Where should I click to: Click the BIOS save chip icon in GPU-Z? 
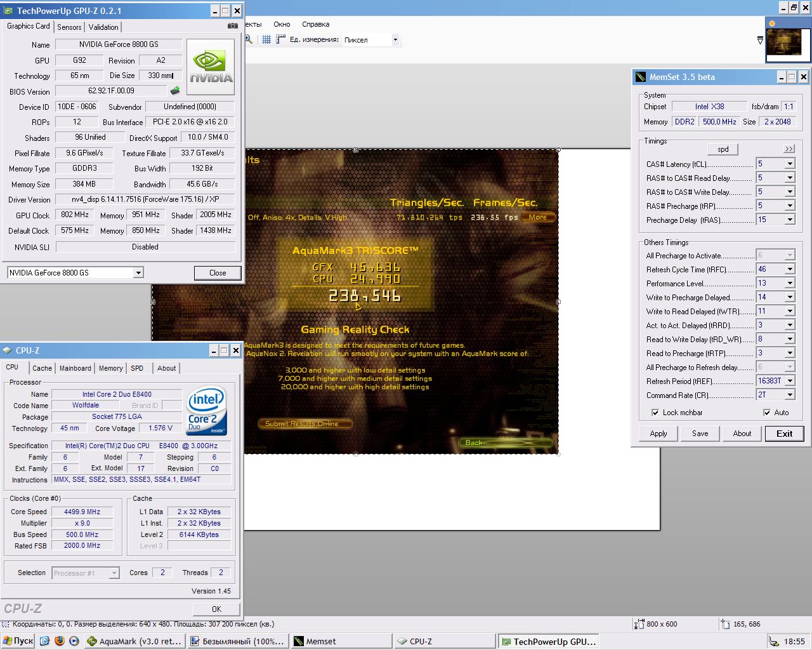pyautogui.click(x=175, y=91)
